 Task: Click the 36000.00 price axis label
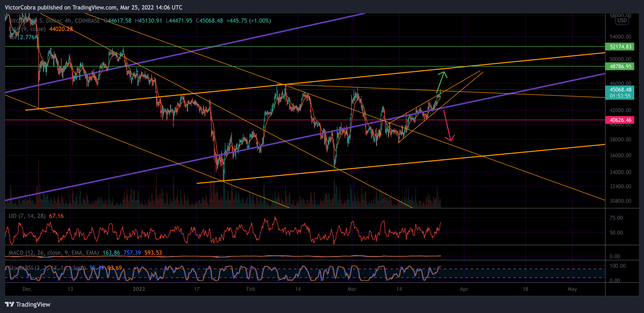pyautogui.click(x=620, y=155)
